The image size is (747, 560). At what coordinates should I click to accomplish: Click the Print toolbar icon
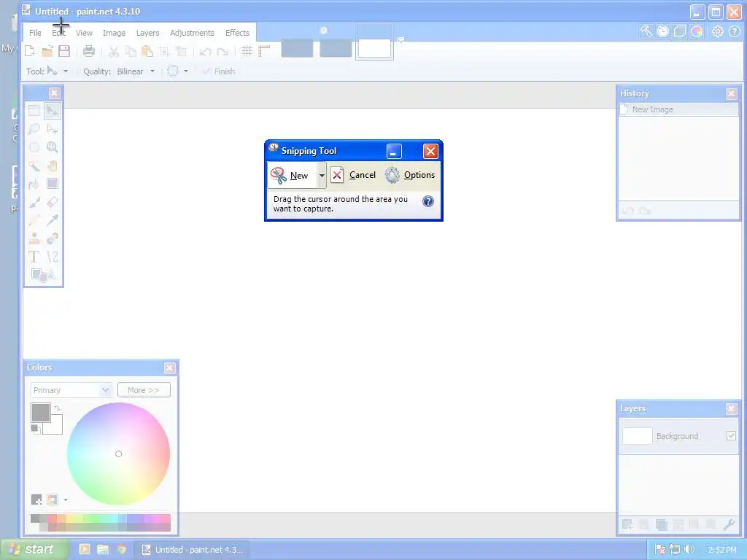88,51
